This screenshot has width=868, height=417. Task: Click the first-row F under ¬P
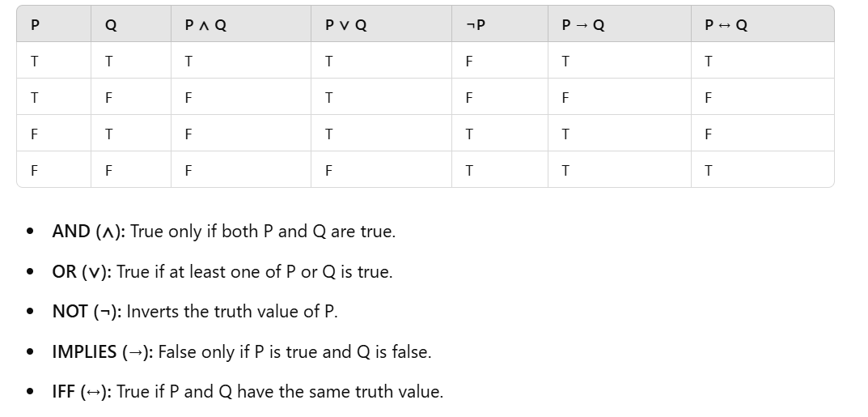(468, 61)
